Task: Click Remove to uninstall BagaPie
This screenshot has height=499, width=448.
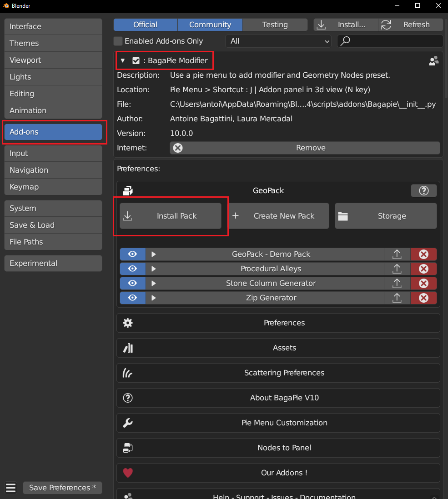Action: [x=305, y=148]
